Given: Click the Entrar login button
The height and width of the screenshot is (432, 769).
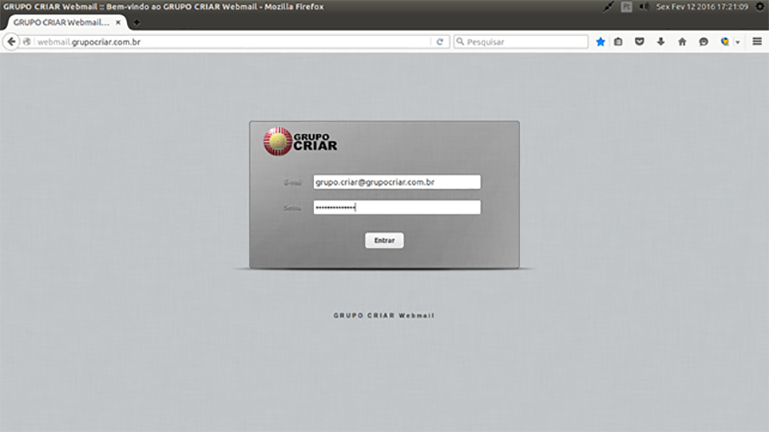Looking at the screenshot, I should point(384,240).
